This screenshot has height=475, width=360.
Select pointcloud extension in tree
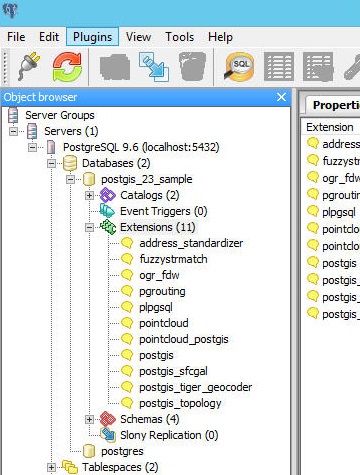[x=164, y=323]
